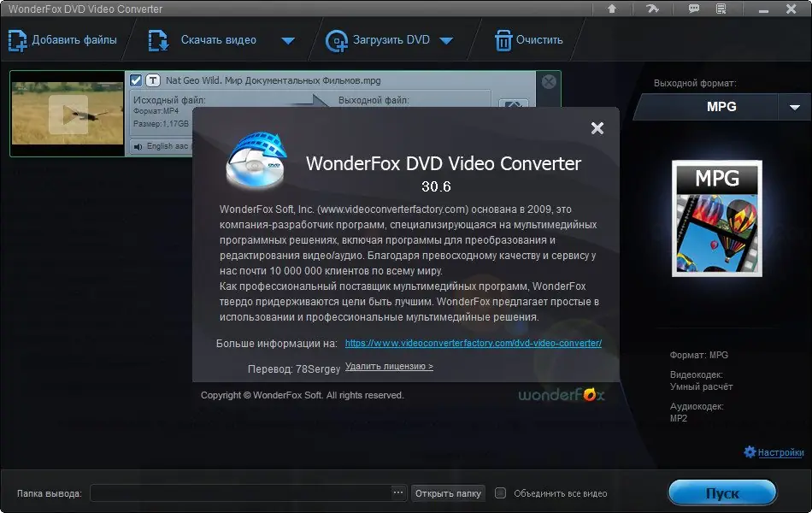Open the 'Настройки' settings link
This screenshot has width=812, height=513.
pos(781,452)
